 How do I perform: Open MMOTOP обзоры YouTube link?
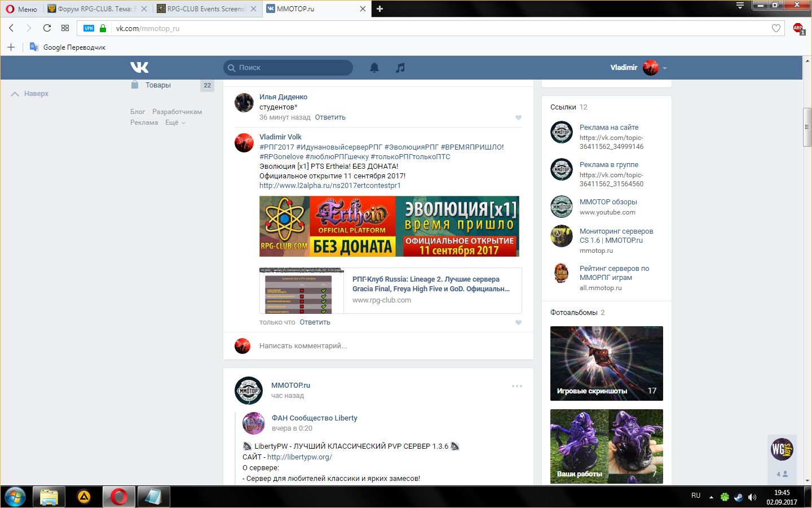pos(608,202)
